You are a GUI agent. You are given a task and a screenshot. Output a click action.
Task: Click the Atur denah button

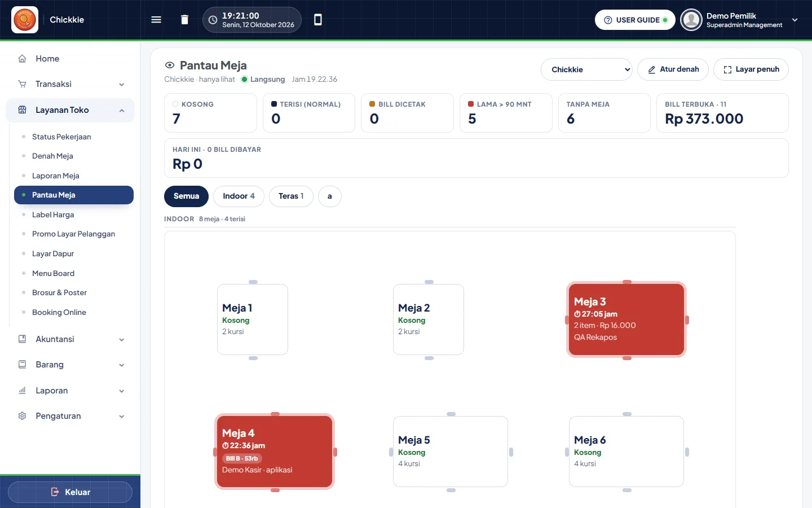click(x=673, y=69)
